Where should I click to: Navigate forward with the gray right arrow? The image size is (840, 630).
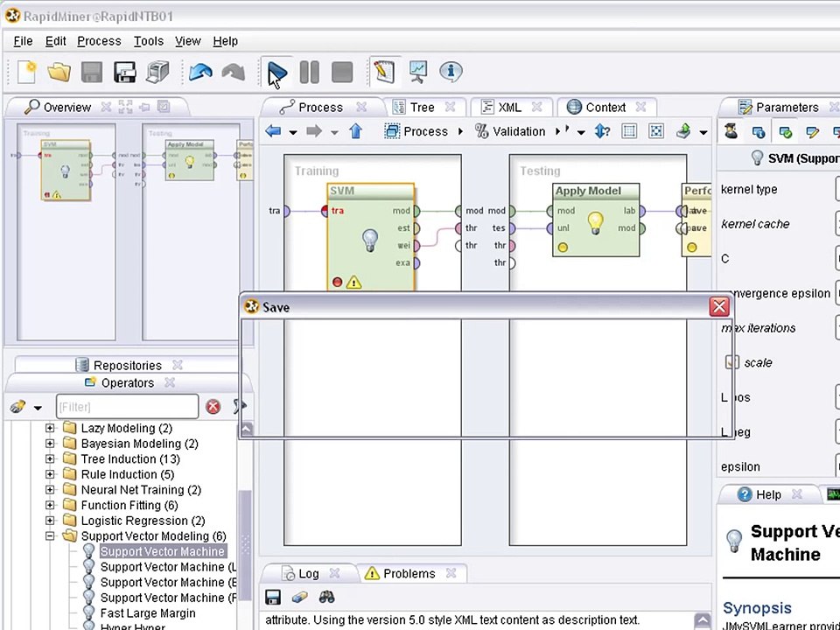[x=314, y=131]
